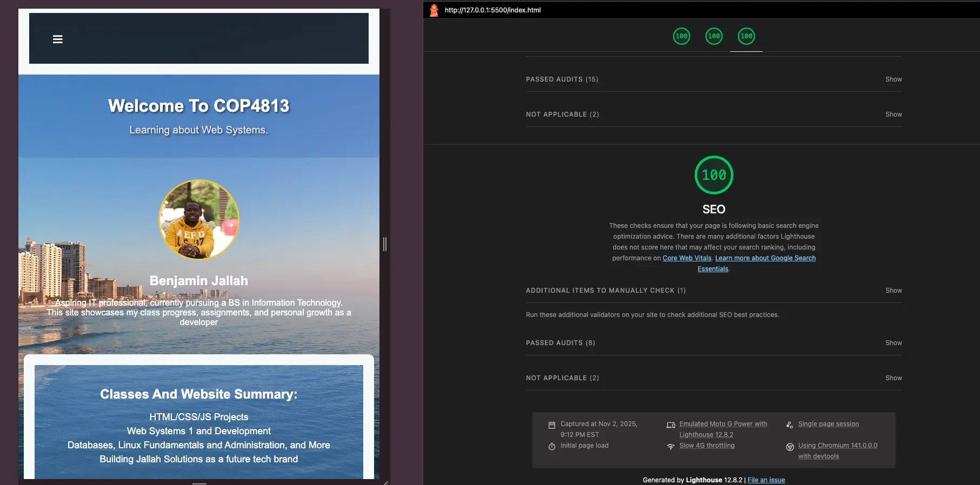The height and width of the screenshot is (485, 980).
Task: Select the first 100 score gauge
Action: (682, 36)
